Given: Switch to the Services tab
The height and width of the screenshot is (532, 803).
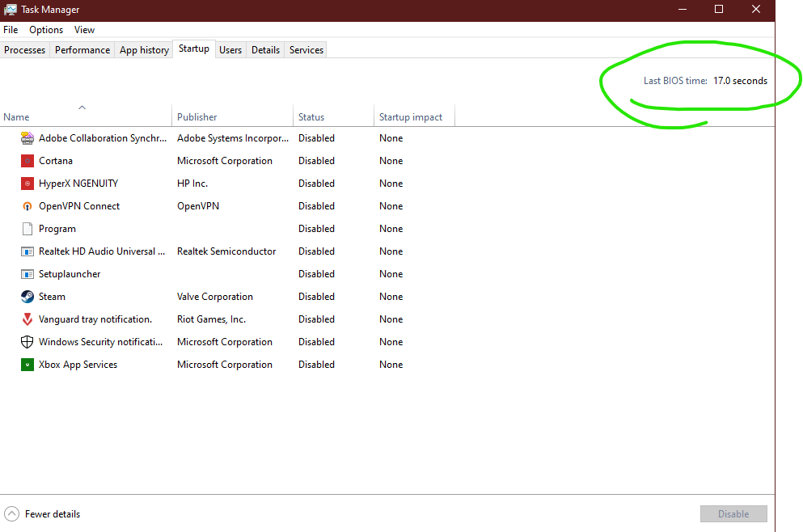Looking at the screenshot, I should [306, 49].
